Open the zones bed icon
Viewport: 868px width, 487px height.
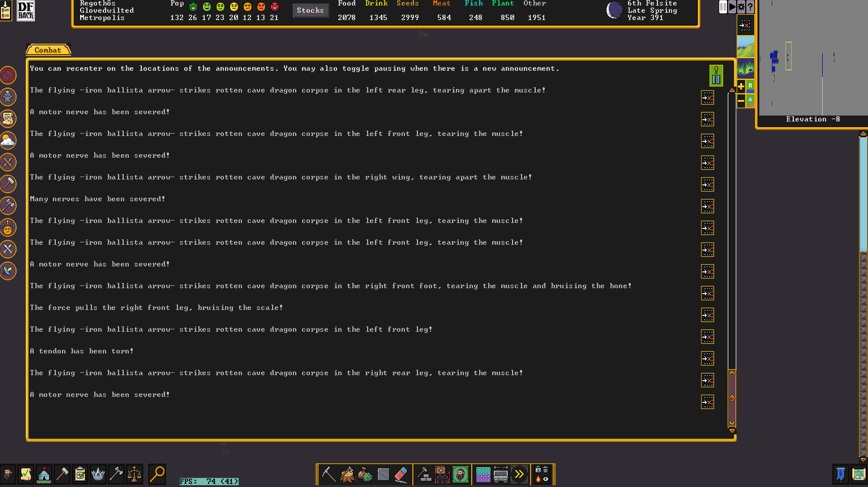pos(442,474)
